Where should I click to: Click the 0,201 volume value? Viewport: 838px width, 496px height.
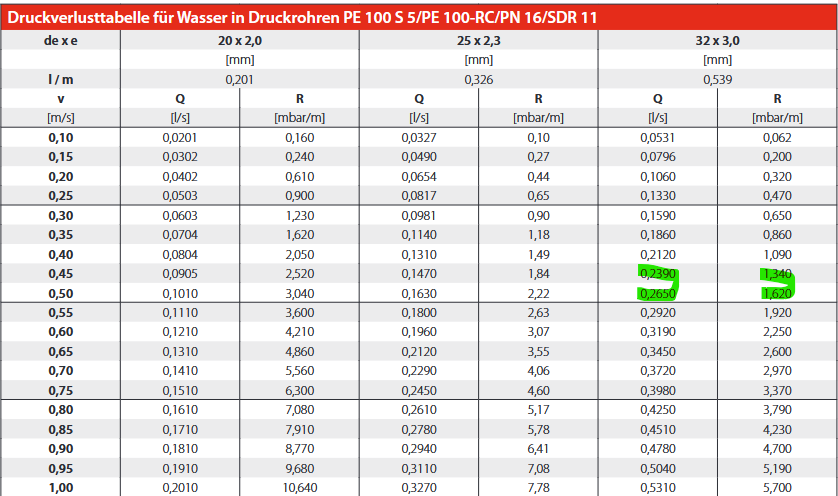239,79
